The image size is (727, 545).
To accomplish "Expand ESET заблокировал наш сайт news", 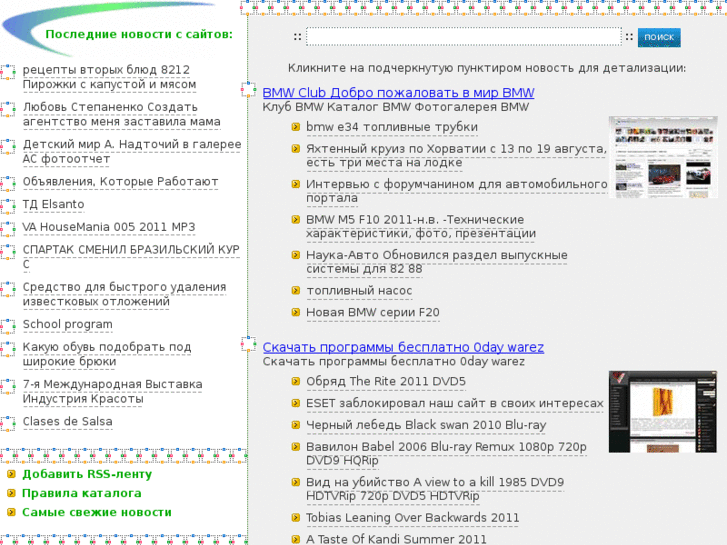I will click(455, 403).
